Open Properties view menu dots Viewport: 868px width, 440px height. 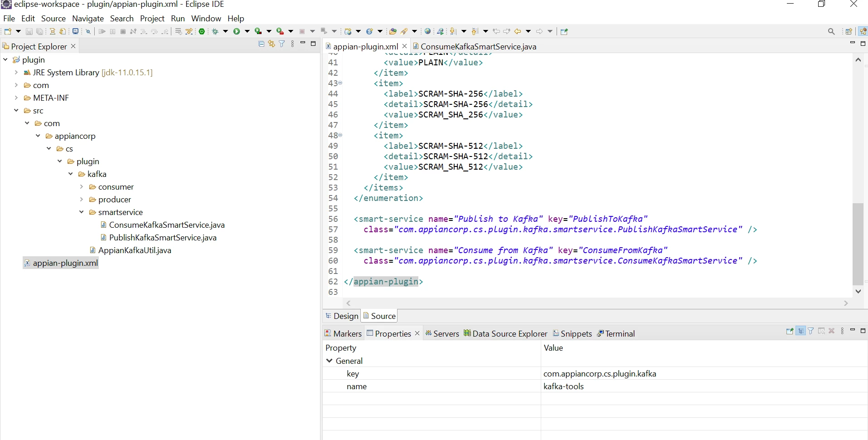click(842, 331)
